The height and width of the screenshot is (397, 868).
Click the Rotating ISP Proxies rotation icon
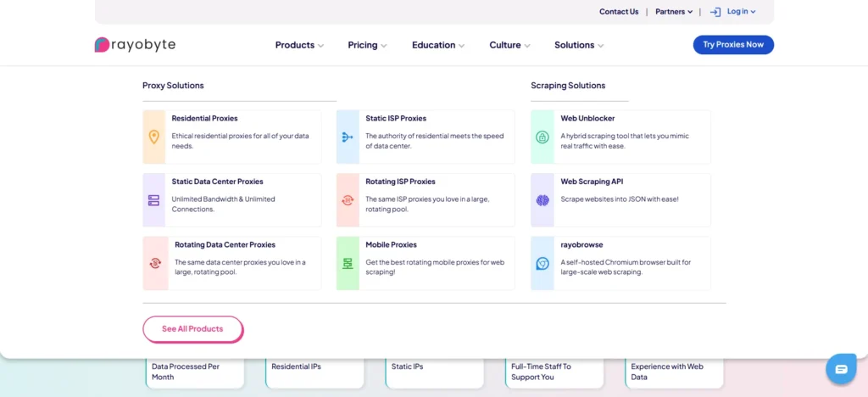click(348, 200)
